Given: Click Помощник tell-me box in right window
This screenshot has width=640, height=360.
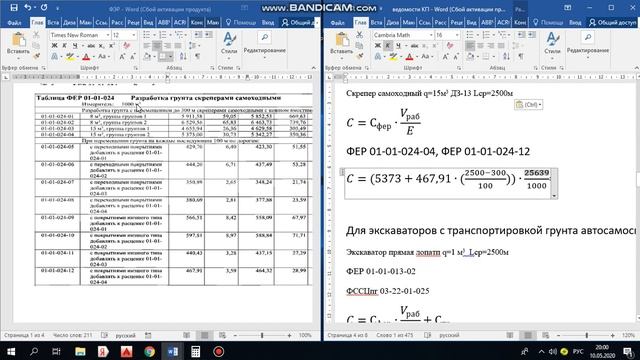Looking at the screenshot, I should [549, 22].
